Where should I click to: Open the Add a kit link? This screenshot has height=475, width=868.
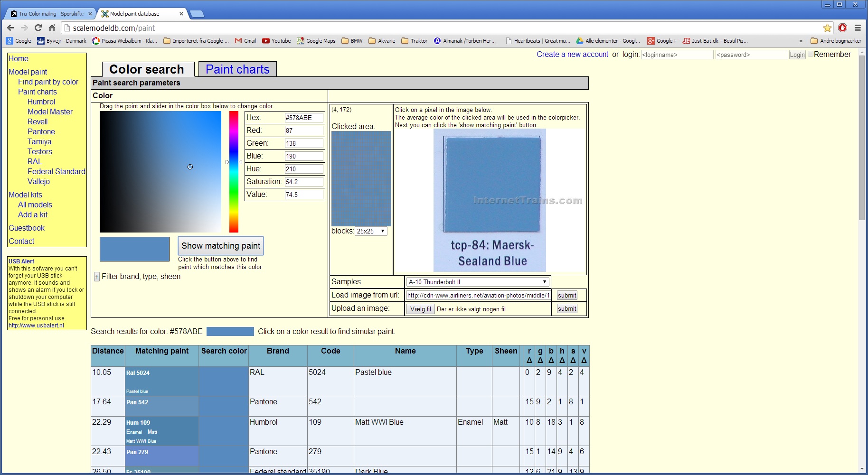(33, 214)
